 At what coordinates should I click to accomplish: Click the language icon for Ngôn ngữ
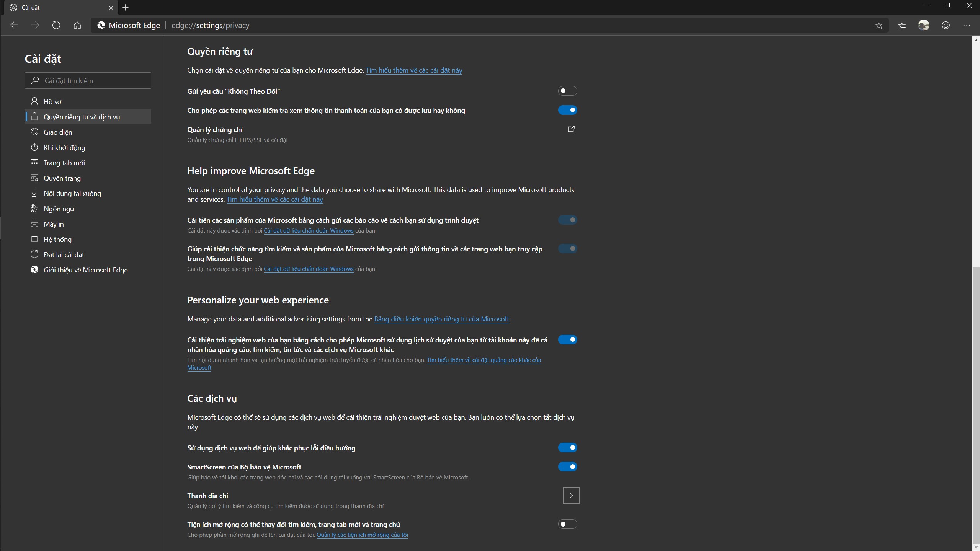(34, 209)
